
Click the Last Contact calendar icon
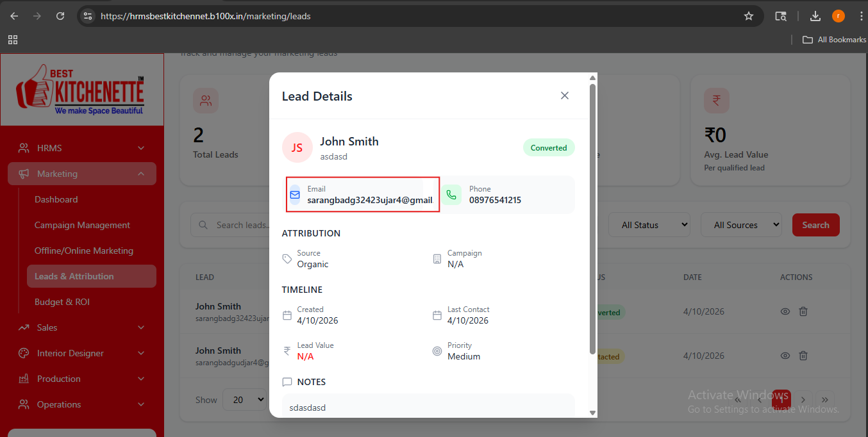[437, 315]
